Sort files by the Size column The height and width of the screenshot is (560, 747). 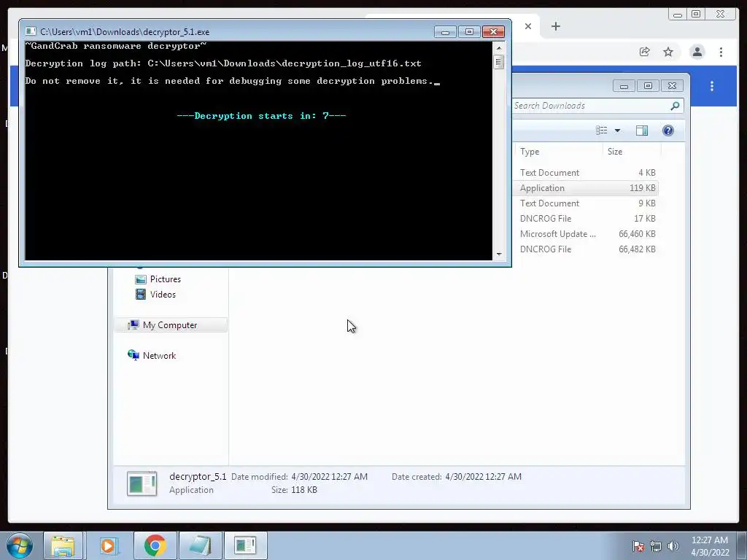pos(632,152)
